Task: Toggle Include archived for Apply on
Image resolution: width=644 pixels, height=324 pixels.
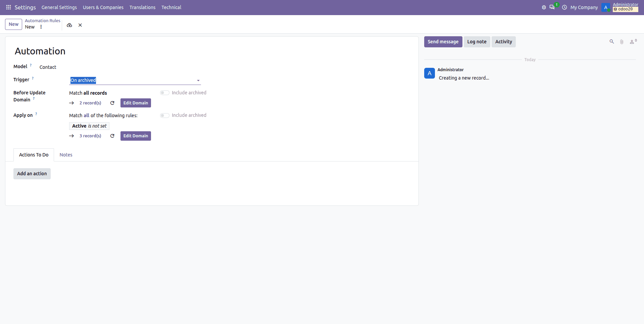Action: pyautogui.click(x=164, y=115)
